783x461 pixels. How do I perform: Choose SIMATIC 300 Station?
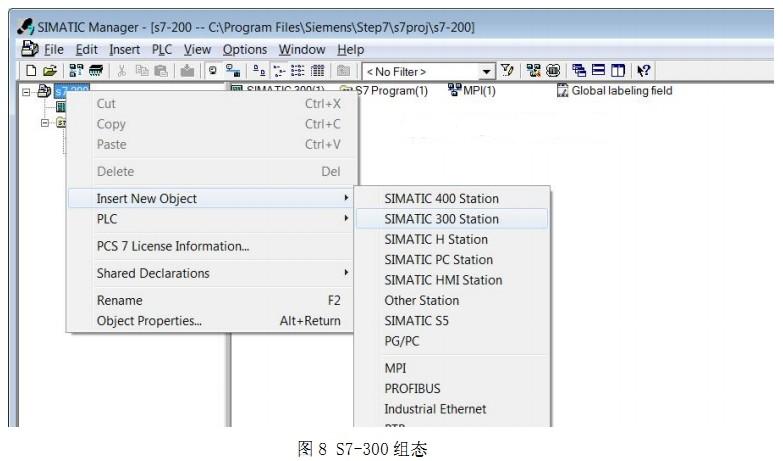pos(452,219)
